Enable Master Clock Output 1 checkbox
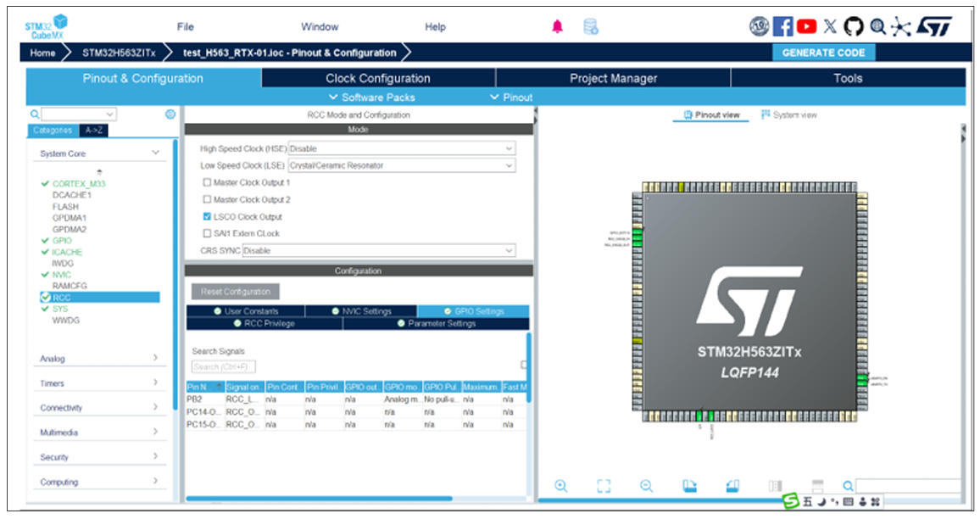Viewport: 980px width, 519px height. [207, 182]
